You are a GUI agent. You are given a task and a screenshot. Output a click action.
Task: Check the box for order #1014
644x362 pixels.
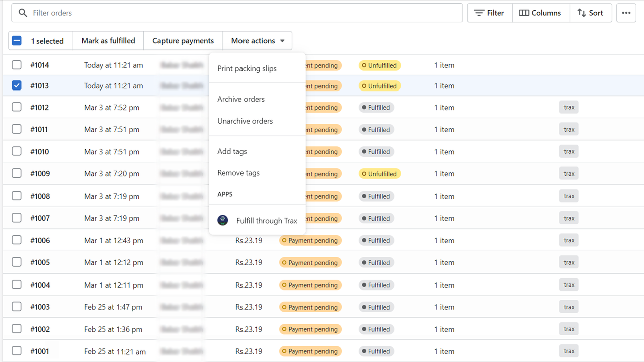17,65
